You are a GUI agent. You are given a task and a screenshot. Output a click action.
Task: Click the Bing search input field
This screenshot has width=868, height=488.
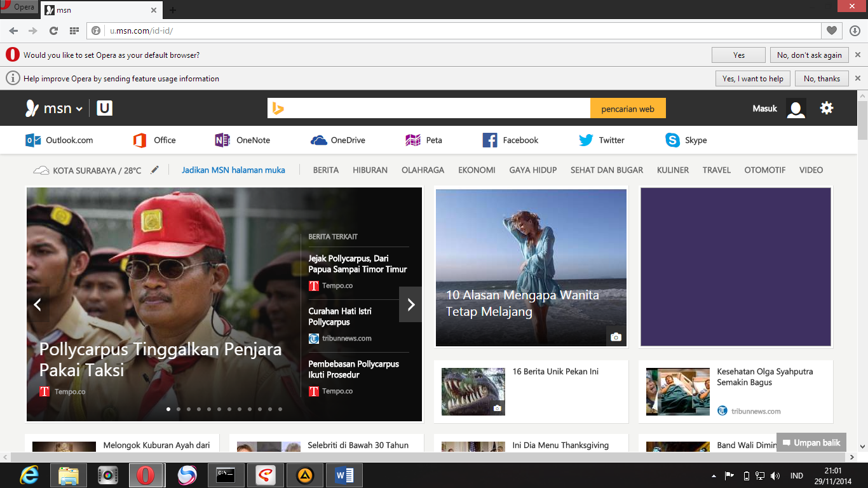(429, 109)
